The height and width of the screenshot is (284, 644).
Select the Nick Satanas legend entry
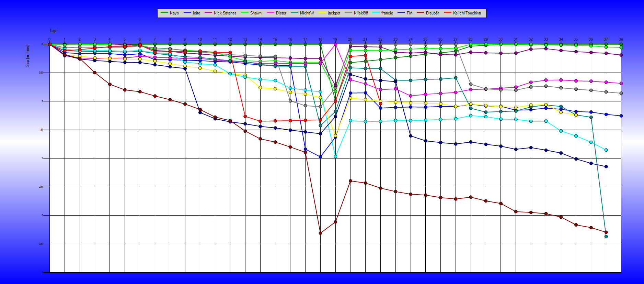[220, 13]
